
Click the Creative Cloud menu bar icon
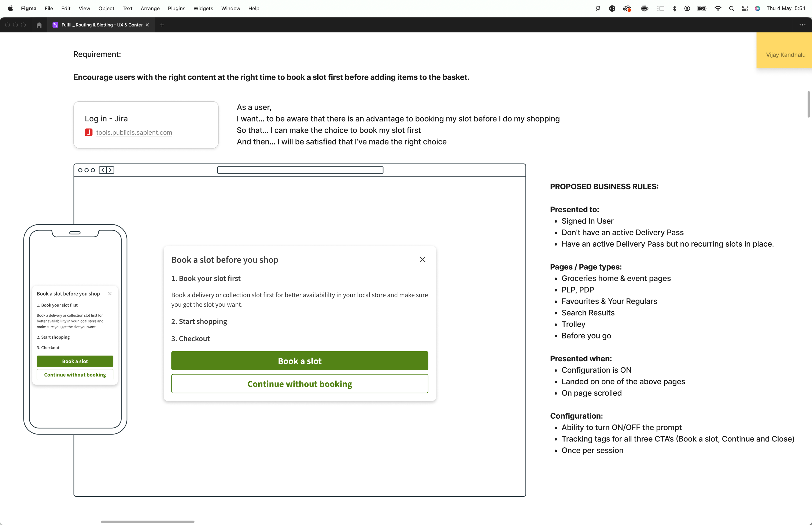click(627, 8)
